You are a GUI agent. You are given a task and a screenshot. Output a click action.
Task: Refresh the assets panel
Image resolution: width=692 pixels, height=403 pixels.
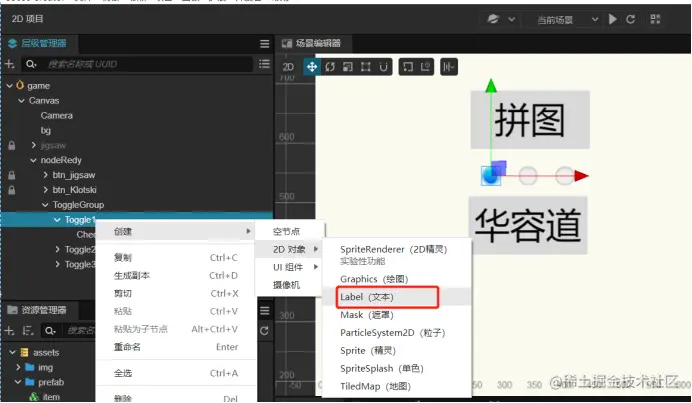coord(264,331)
